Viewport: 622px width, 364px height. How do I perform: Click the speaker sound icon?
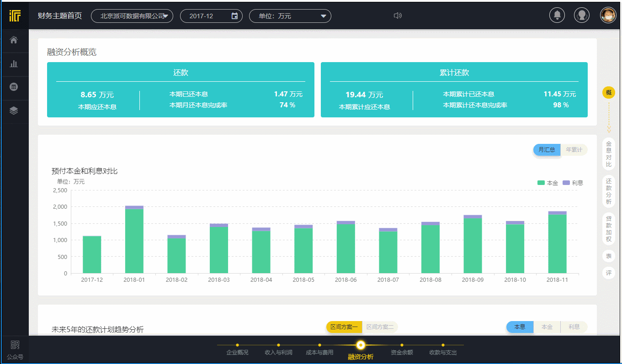point(398,16)
